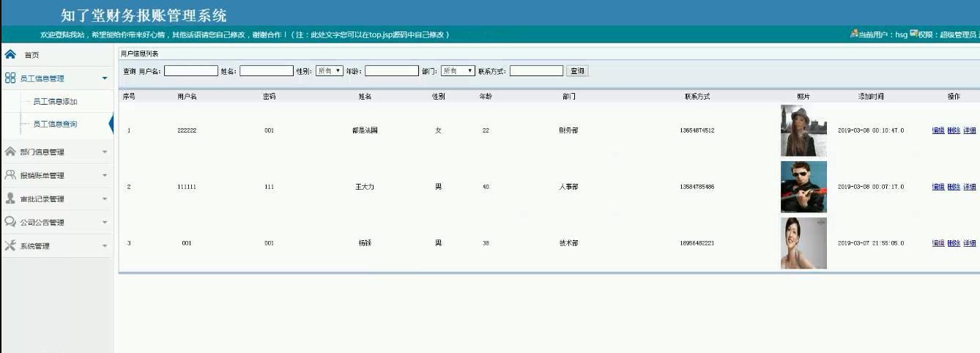Expand the 系统管理 menu arrow

pos(105,246)
